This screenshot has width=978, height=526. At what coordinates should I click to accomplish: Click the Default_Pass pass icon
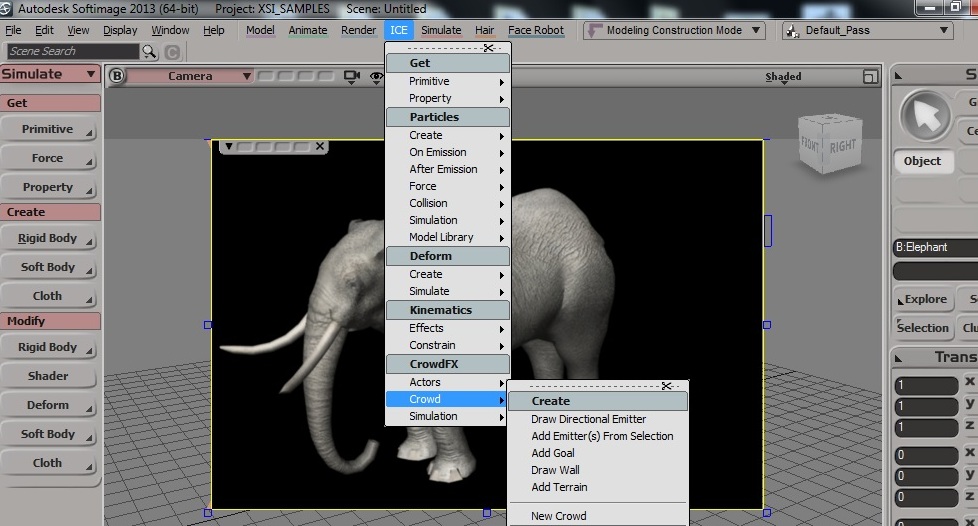click(x=792, y=31)
